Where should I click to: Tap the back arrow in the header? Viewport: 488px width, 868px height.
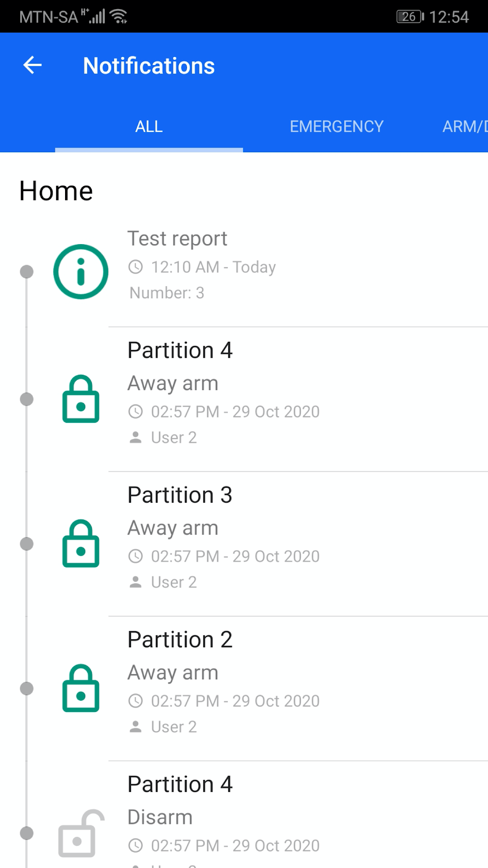tap(33, 66)
